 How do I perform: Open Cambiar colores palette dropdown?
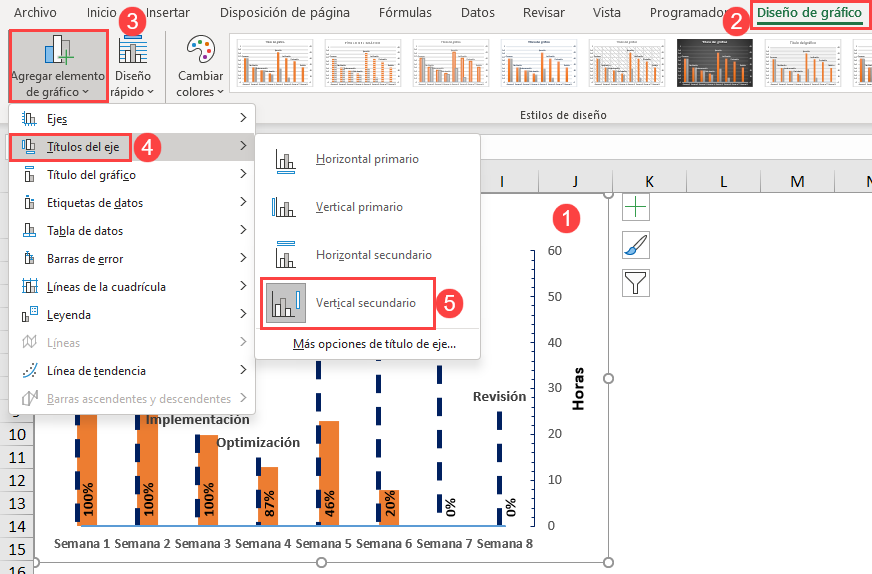(200, 66)
